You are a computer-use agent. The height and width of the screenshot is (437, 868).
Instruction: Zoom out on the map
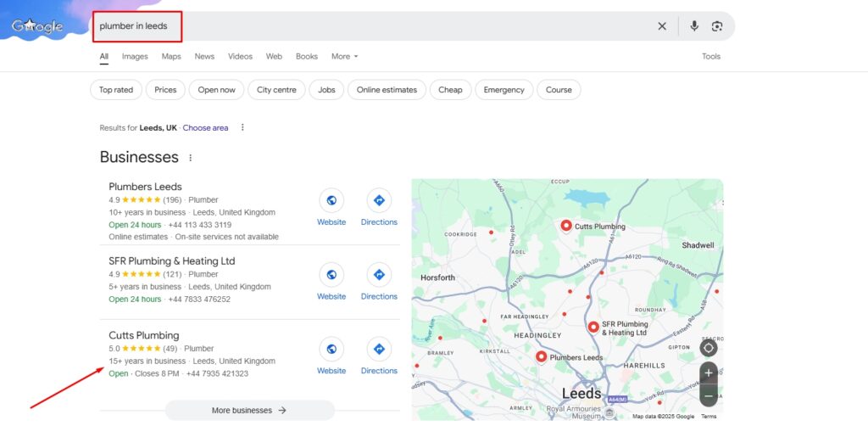point(709,396)
